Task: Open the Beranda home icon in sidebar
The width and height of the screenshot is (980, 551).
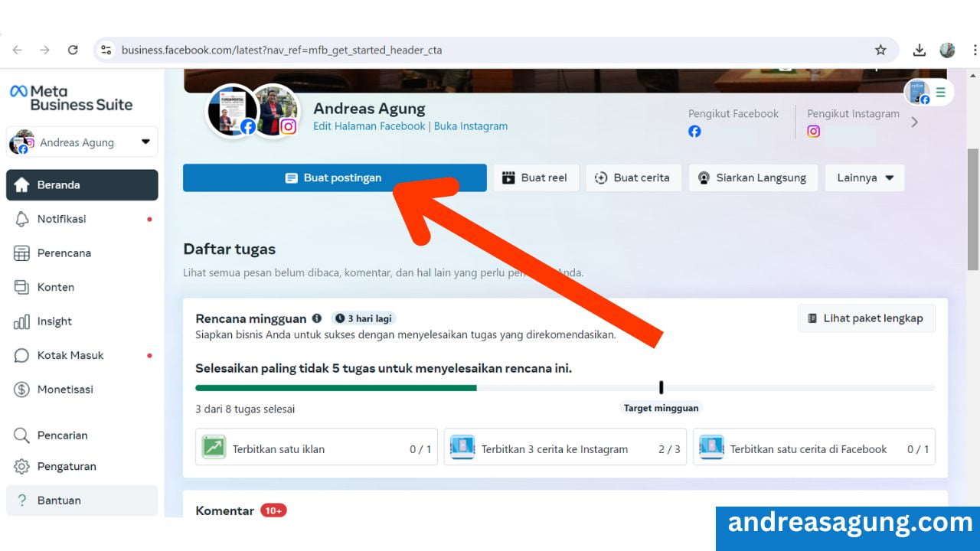Action: pos(21,184)
